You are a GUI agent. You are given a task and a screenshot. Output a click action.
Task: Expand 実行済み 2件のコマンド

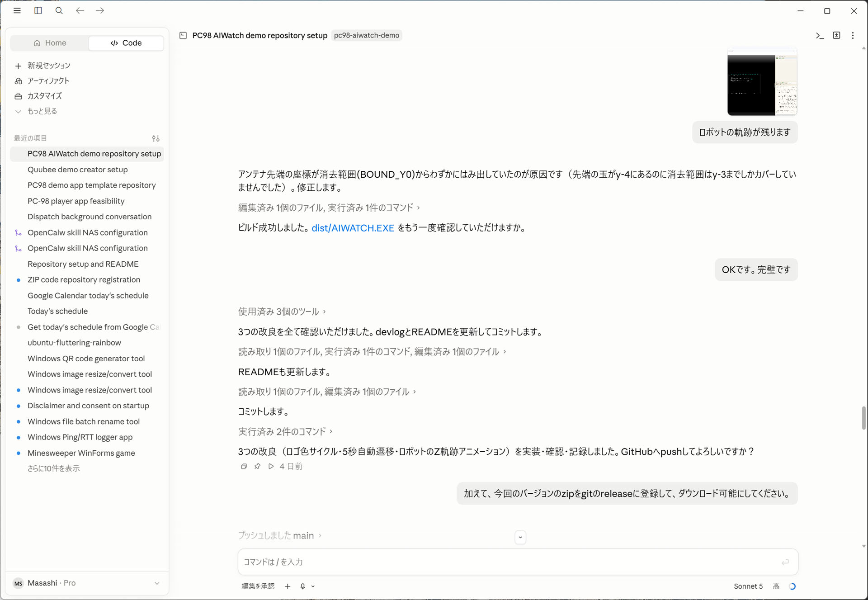(285, 432)
